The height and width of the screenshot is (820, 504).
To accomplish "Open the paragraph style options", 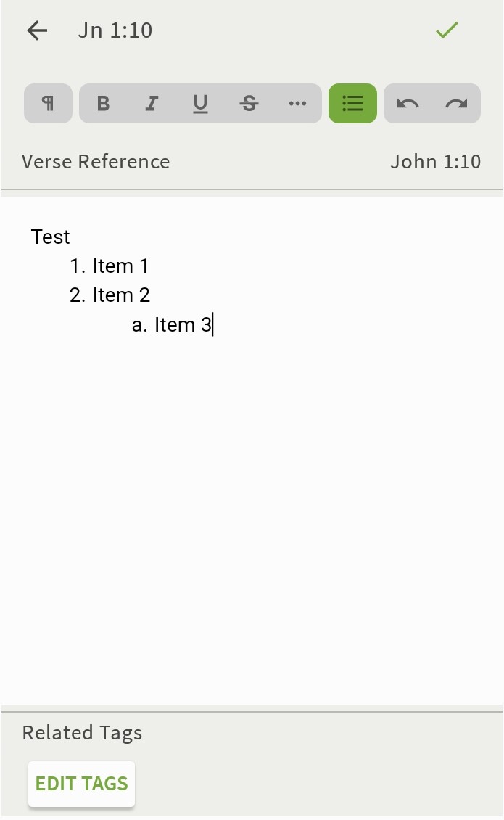I will 48,103.
